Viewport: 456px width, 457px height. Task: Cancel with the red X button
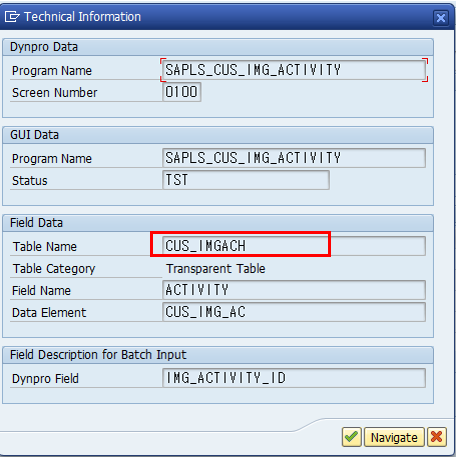437,437
